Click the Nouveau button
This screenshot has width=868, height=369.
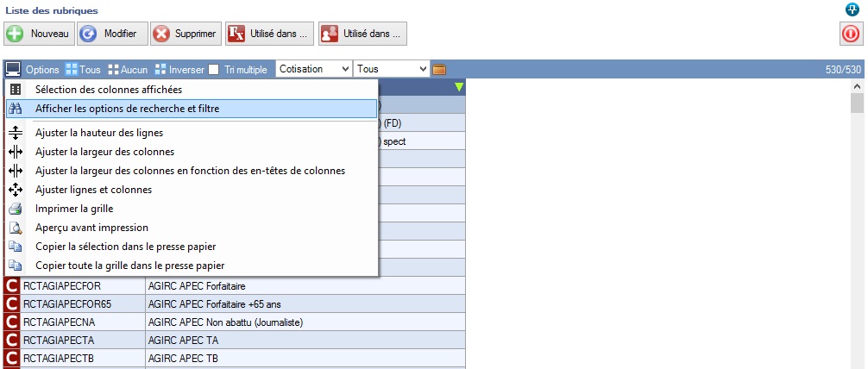(38, 34)
